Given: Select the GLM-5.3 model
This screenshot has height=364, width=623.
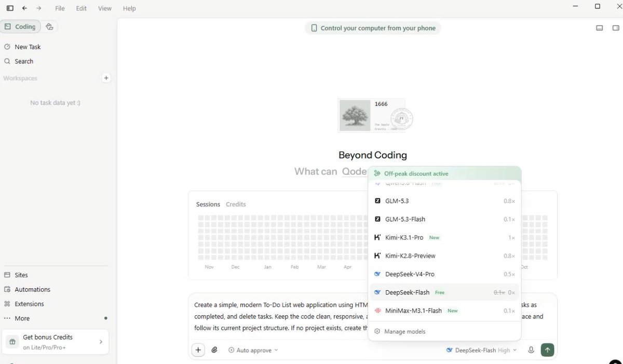Looking at the screenshot, I should coord(444,201).
